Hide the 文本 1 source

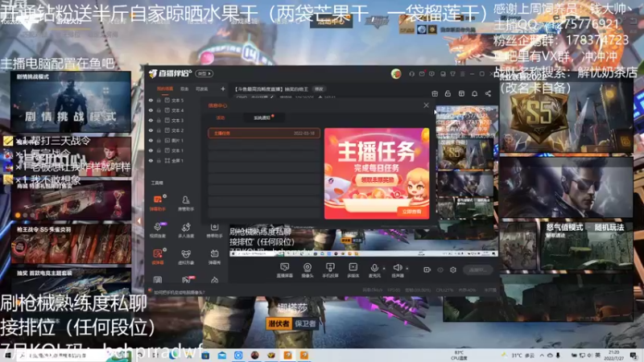(151, 150)
